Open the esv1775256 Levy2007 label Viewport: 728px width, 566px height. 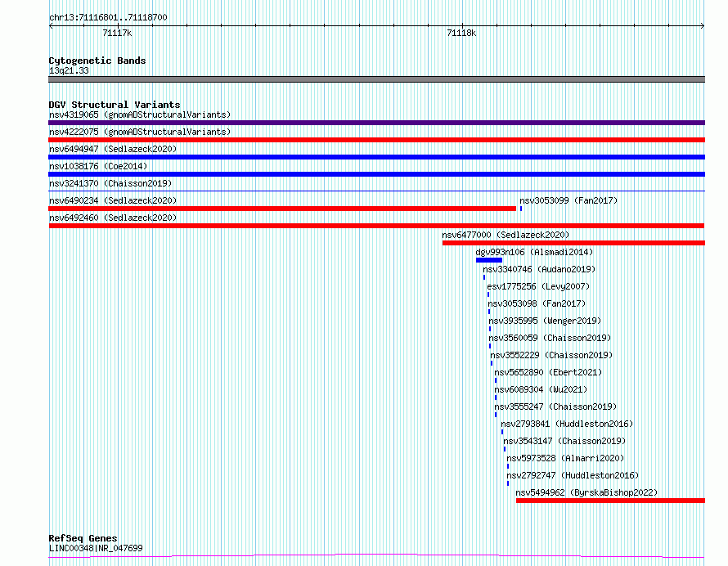[x=538, y=286]
